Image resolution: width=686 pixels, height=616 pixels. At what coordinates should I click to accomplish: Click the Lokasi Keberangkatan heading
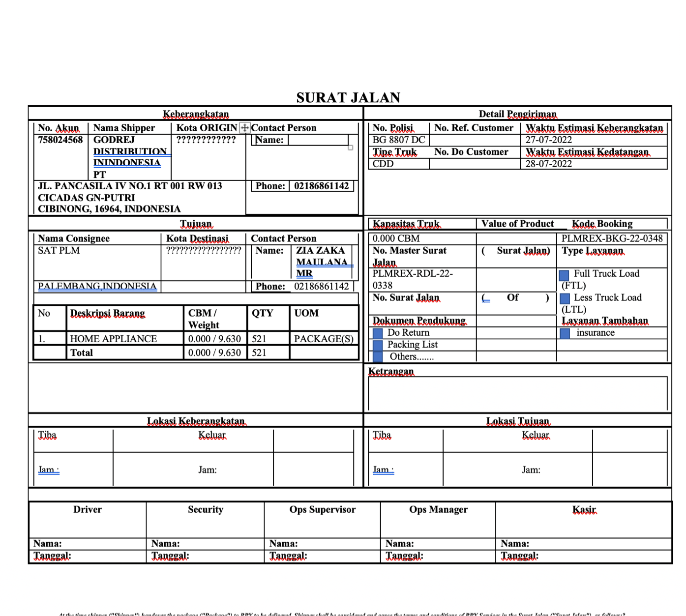[x=196, y=421]
